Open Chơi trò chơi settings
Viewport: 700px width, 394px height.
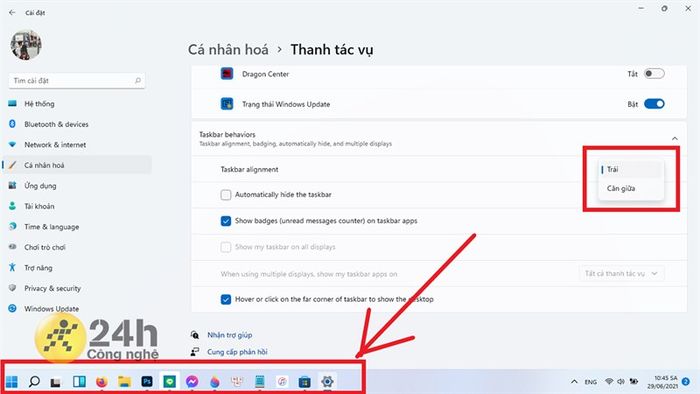coord(45,247)
